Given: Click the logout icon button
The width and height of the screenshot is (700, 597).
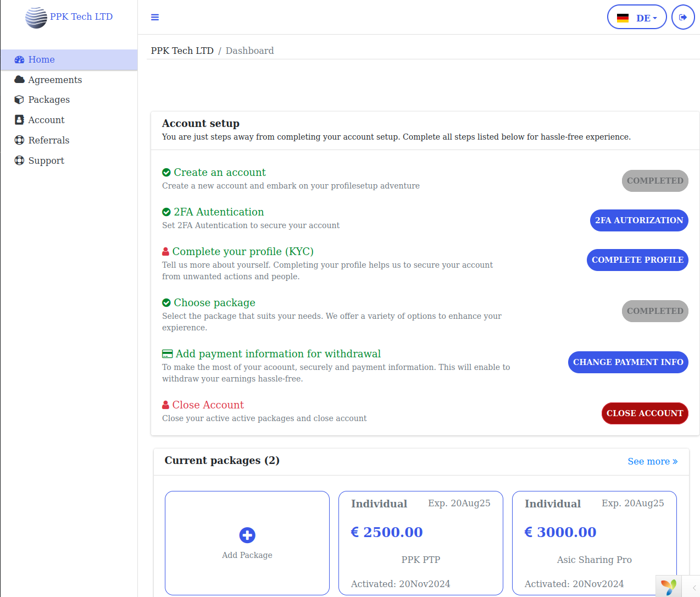Looking at the screenshot, I should 683,18.
